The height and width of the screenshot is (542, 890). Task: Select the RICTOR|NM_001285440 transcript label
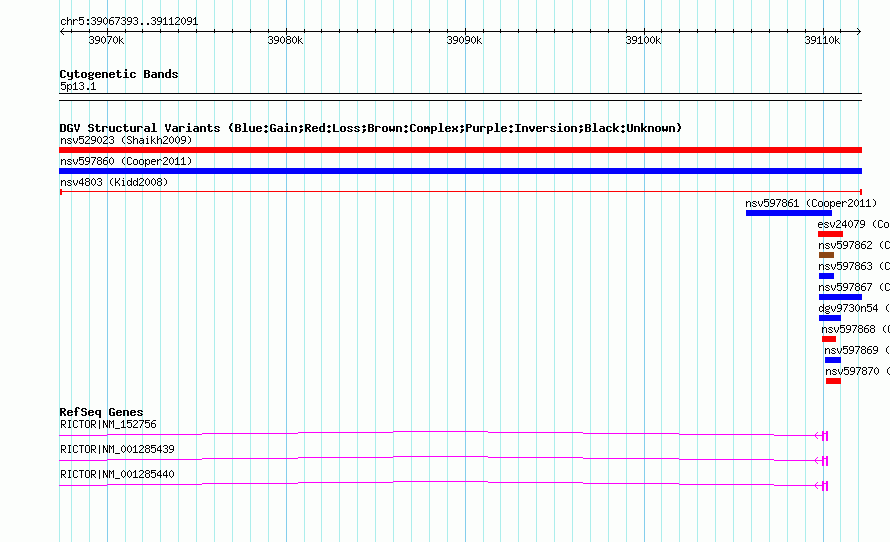click(117, 474)
